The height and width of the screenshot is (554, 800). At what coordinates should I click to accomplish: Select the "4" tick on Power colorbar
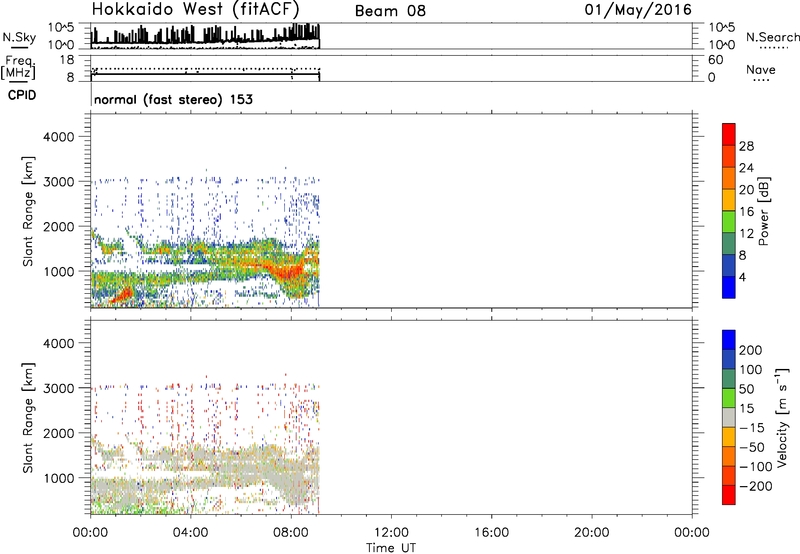click(x=742, y=277)
